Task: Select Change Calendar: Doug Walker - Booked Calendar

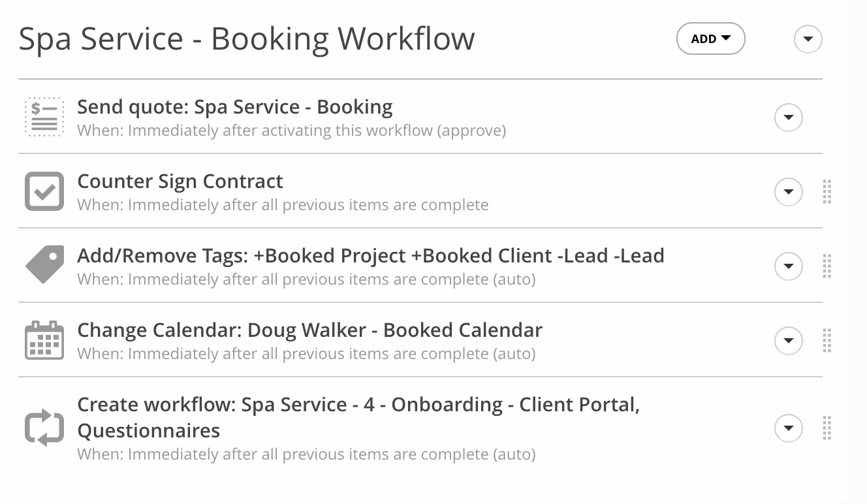Action: (x=309, y=330)
